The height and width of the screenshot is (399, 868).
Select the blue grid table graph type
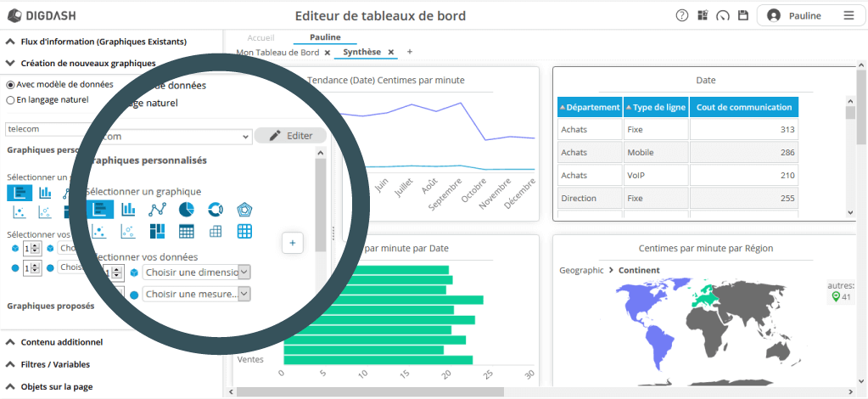(x=244, y=231)
